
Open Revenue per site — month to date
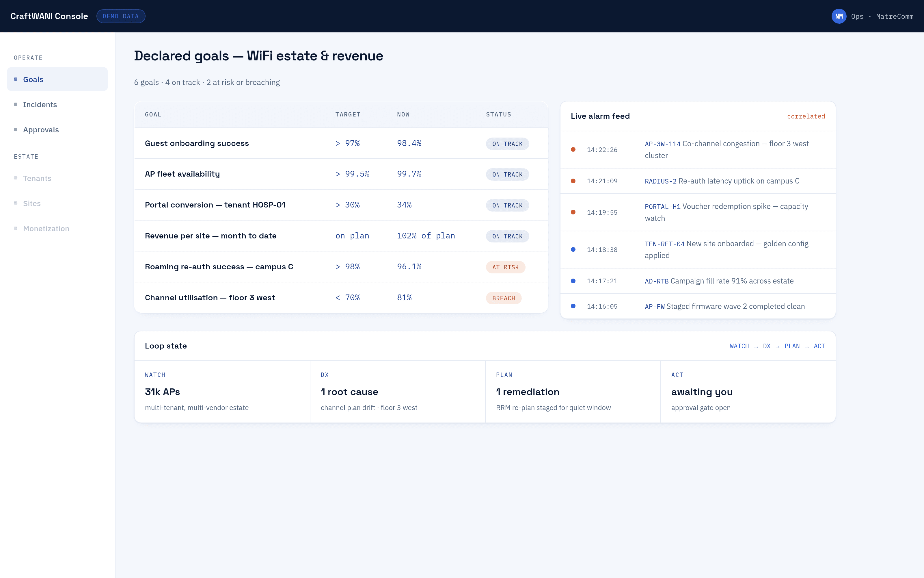click(341, 236)
